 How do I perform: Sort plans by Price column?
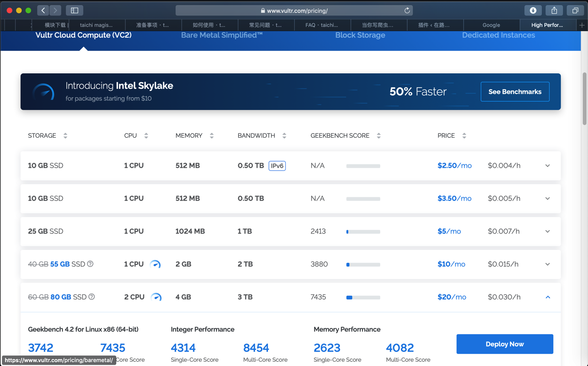[464, 136]
